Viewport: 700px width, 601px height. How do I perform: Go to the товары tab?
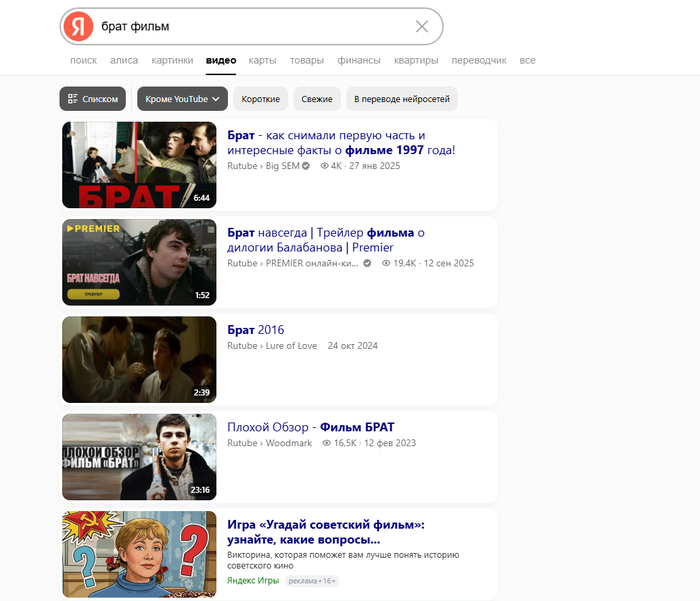click(x=306, y=60)
